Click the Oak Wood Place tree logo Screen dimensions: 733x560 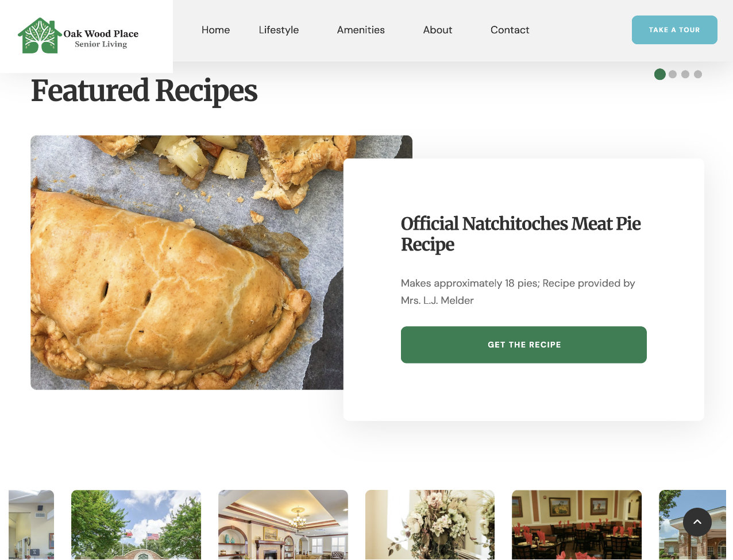click(x=40, y=36)
